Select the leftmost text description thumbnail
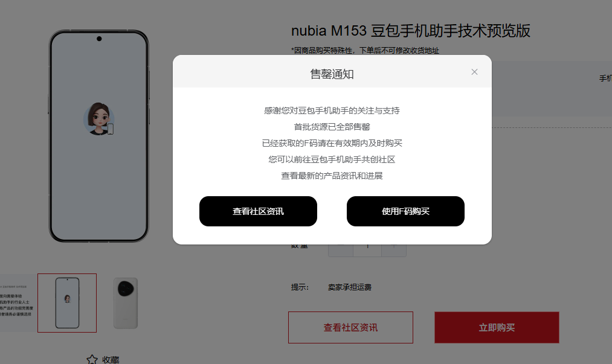 [x=17, y=303]
